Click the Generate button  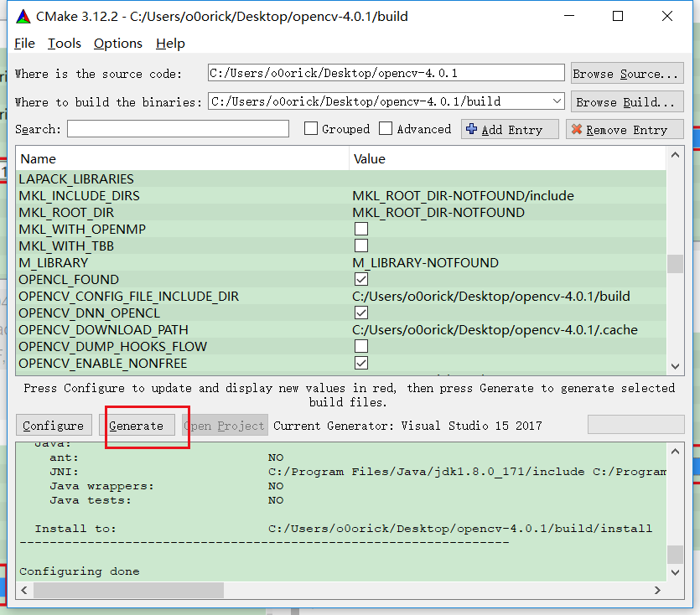tap(137, 426)
